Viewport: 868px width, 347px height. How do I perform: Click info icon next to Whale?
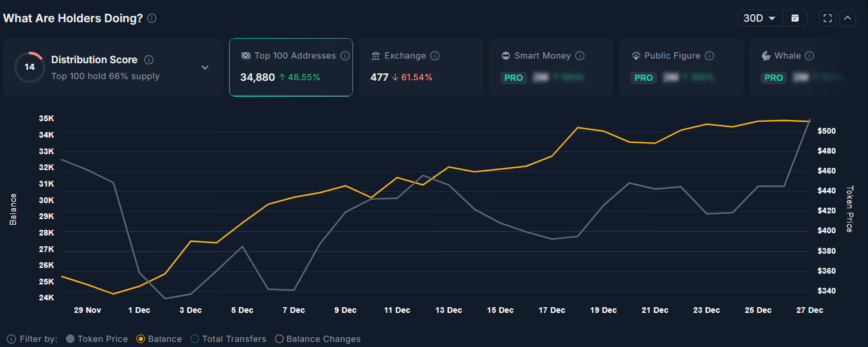pyautogui.click(x=809, y=56)
